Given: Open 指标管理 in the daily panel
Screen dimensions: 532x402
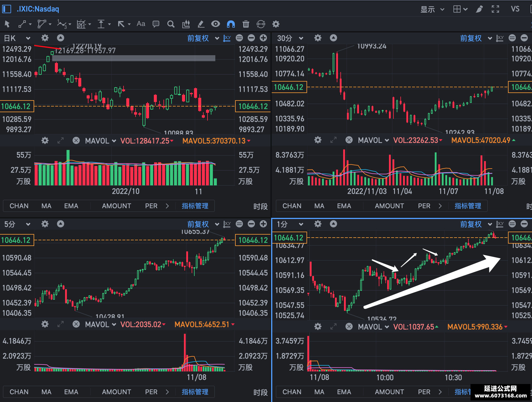Looking at the screenshot, I should pos(195,206).
